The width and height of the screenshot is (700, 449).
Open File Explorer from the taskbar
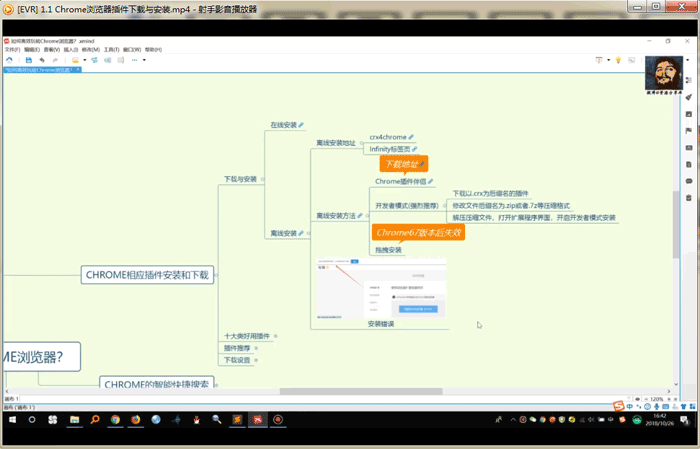pos(75,420)
